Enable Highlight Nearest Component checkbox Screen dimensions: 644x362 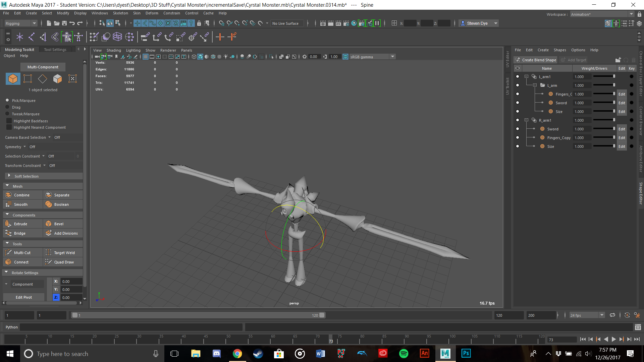(x=9, y=127)
